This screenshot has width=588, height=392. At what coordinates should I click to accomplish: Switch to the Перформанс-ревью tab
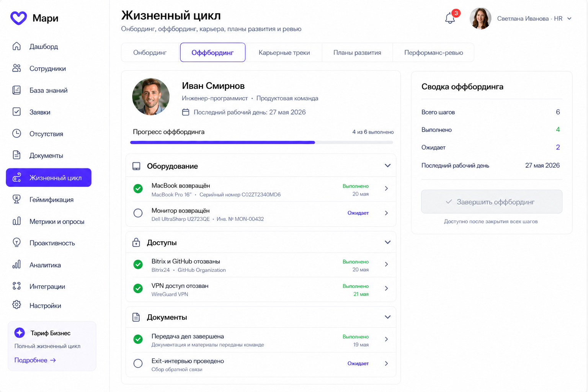pyautogui.click(x=434, y=52)
